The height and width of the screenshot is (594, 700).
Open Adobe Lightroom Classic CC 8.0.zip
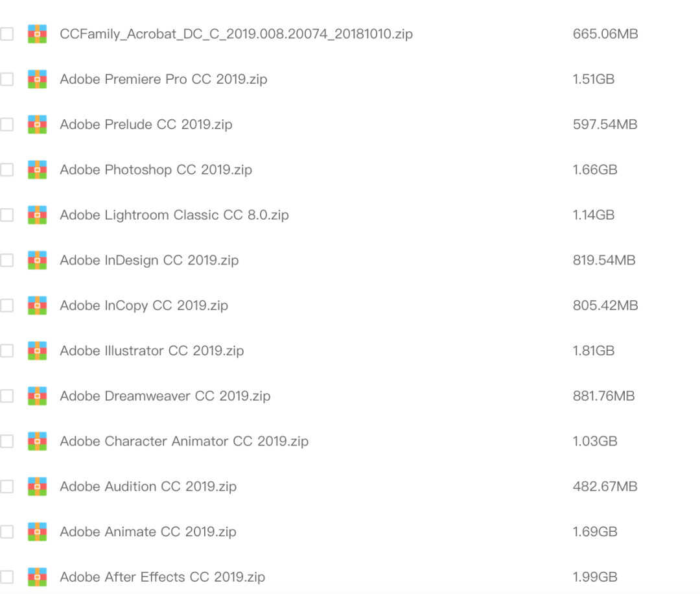[174, 215]
